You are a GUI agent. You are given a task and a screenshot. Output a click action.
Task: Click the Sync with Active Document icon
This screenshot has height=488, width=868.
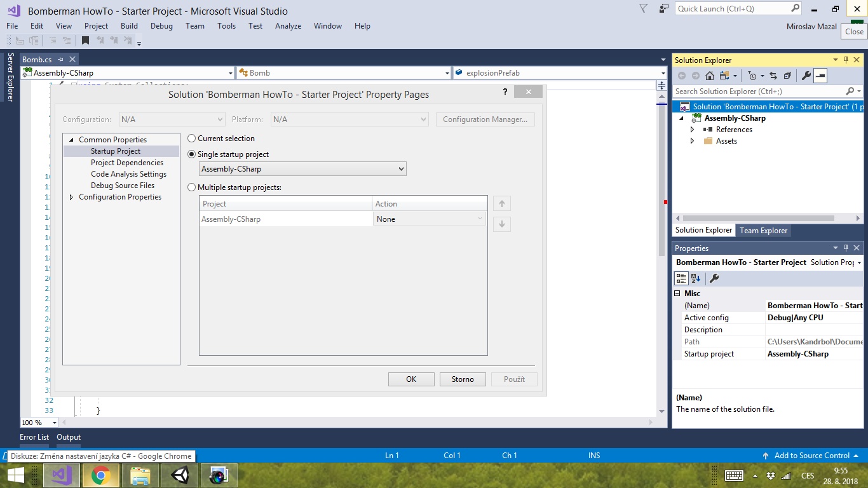(x=773, y=76)
